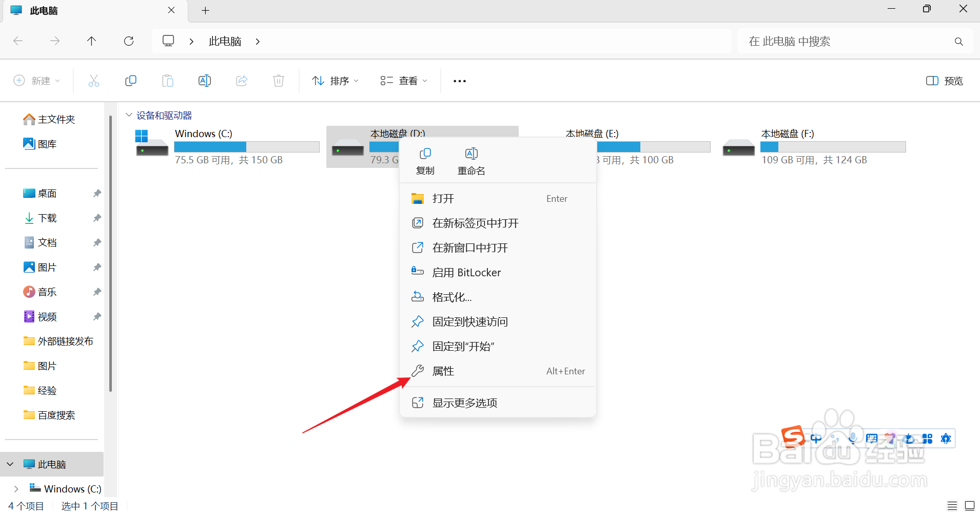Click the Share icon in the toolbar
Image resolution: width=980 pixels, height=513 pixels.
pos(241,81)
